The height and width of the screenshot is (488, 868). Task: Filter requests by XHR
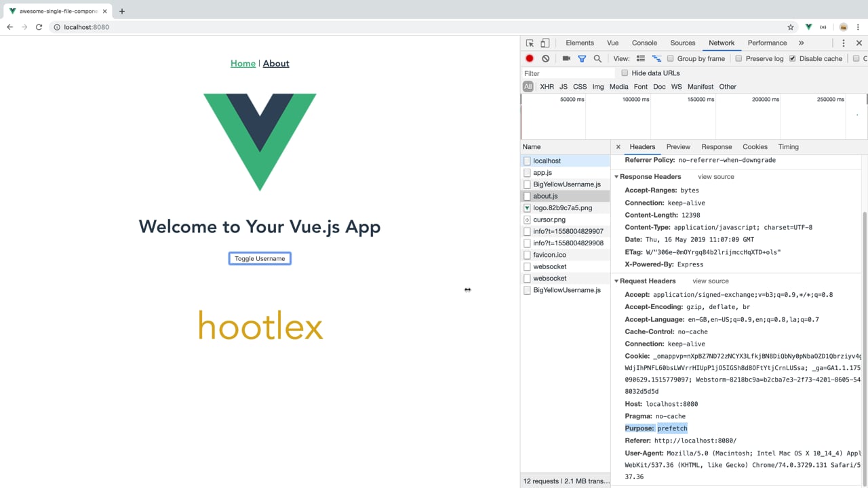pyautogui.click(x=547, y=87)
